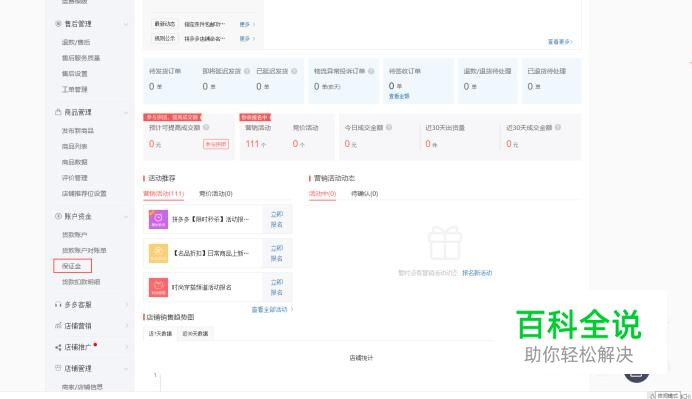
Task: Open 货款扣款明细 in the sidebar
Action: pyautogui.click(x=81, y=282)
